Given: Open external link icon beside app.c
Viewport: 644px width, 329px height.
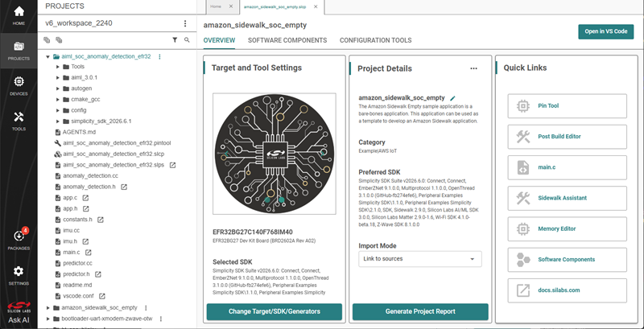Looking at the screenshot, I should 86,198.
